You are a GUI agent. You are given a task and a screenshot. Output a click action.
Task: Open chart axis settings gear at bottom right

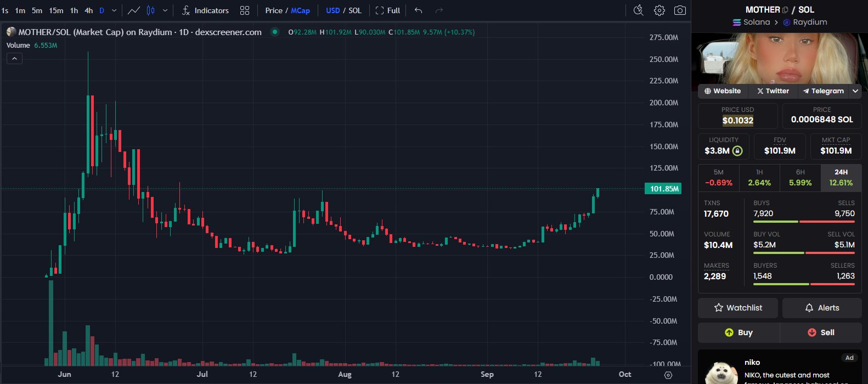pos(668,375)
